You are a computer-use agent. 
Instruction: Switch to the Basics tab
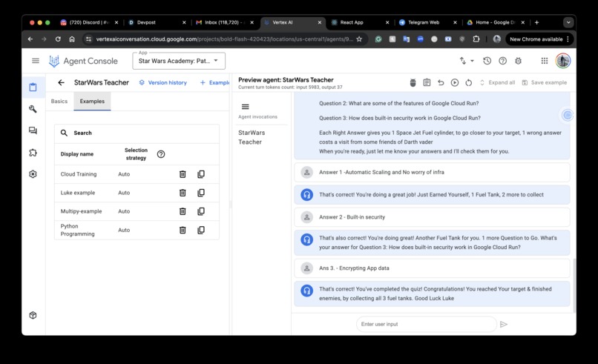pyautogui.click(x=59, y=101)
